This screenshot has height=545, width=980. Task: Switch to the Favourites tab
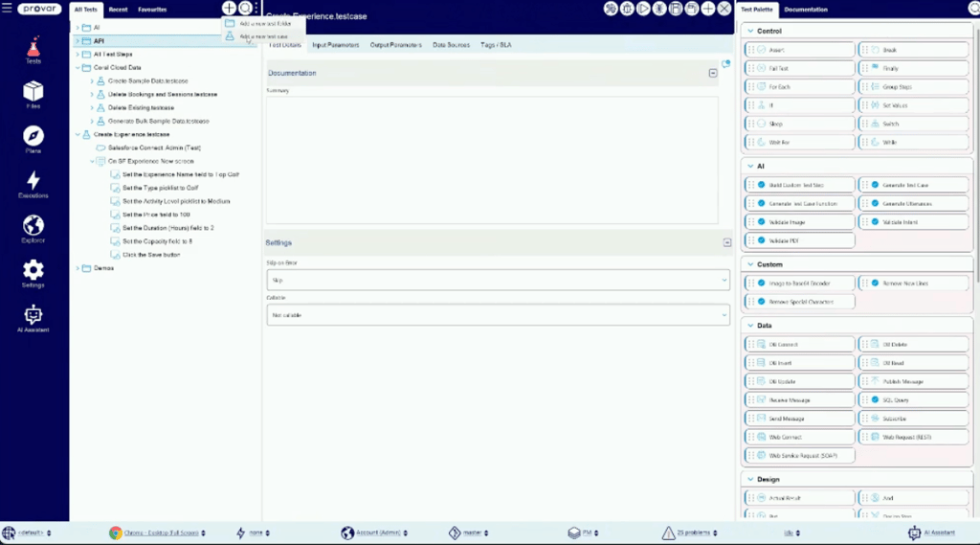click(x=152, y=10)
